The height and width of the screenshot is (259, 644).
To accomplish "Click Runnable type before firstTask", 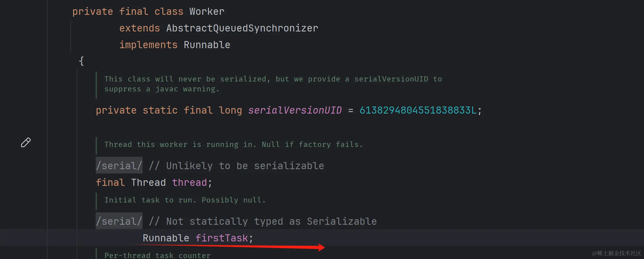I will [x=166, y=238].
